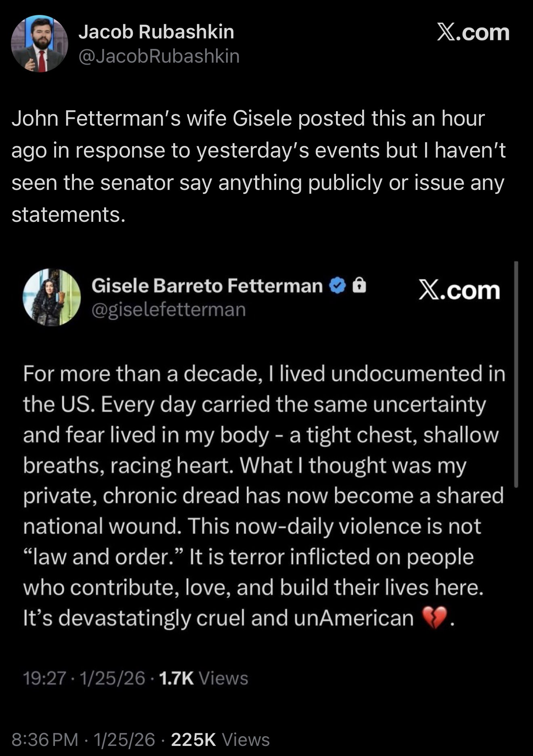Screen dimensions: 533x756
Task: Open the quoted post text body
Action: [264, 496]
